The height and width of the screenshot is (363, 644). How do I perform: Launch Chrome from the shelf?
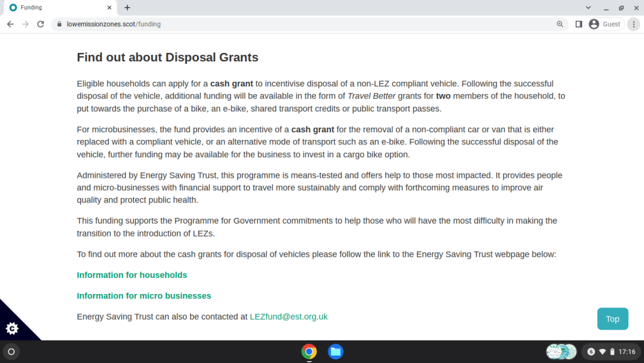pyautogui.click(x=309, y=352)
